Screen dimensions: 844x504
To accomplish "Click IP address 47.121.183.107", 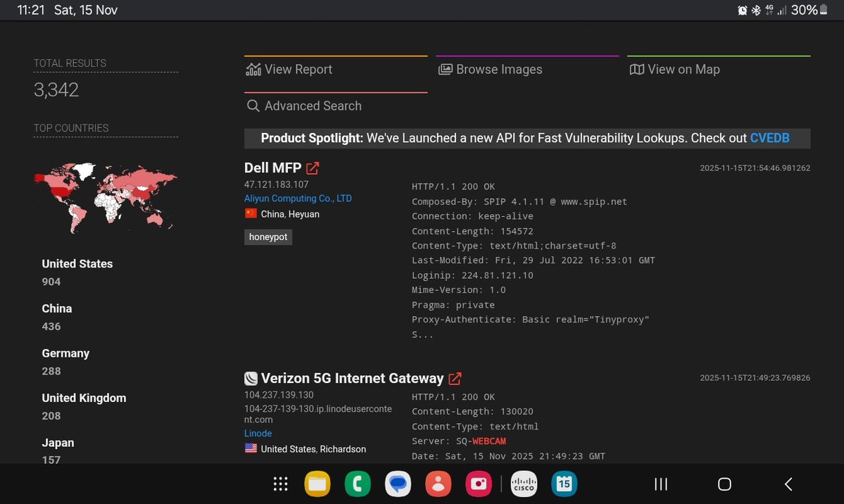I will (x=276, y=184).
